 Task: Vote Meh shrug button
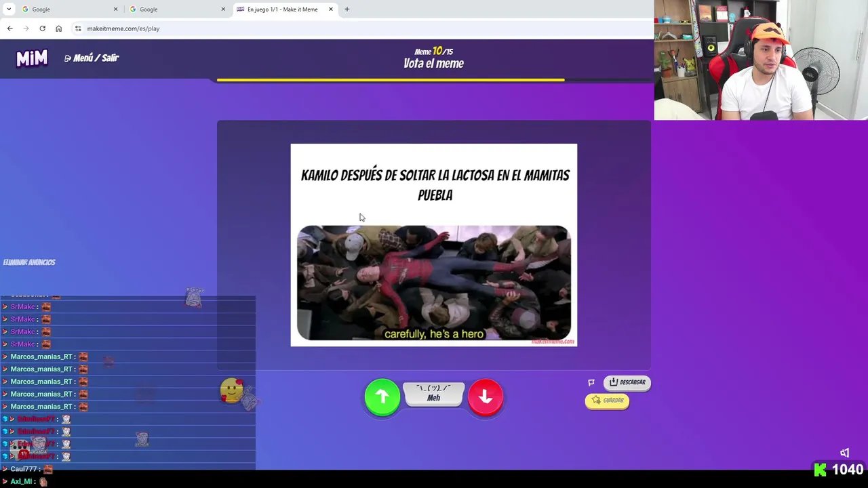[433, 394]
